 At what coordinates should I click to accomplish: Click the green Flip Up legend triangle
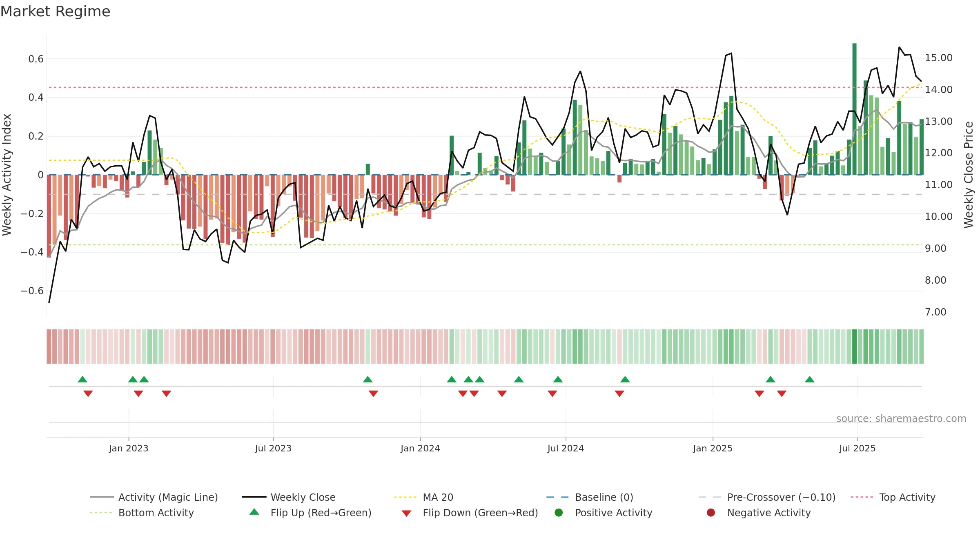254,512
